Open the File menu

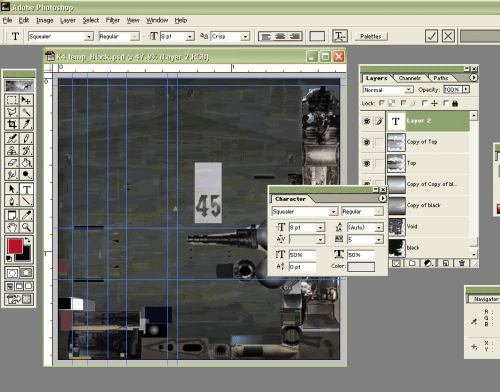coord(7,20)
